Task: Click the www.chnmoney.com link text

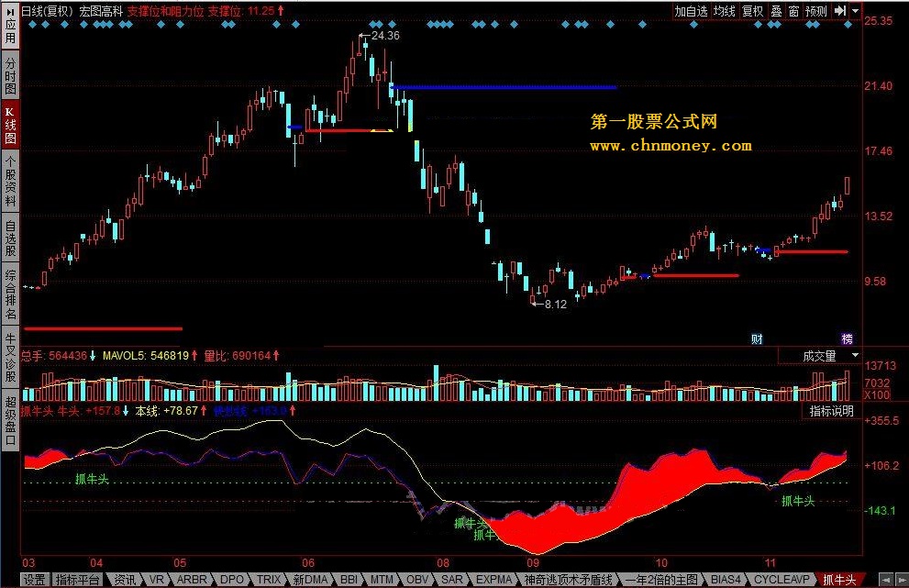Action: [x=671, y=146]
